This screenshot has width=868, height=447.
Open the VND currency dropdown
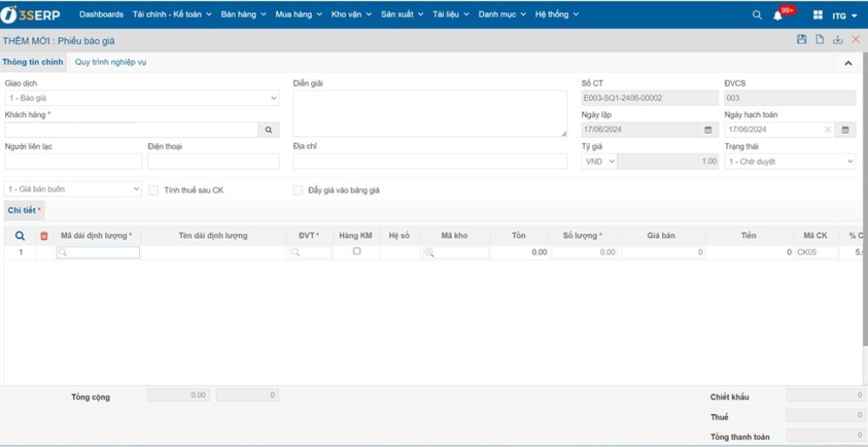pos(599,161)
